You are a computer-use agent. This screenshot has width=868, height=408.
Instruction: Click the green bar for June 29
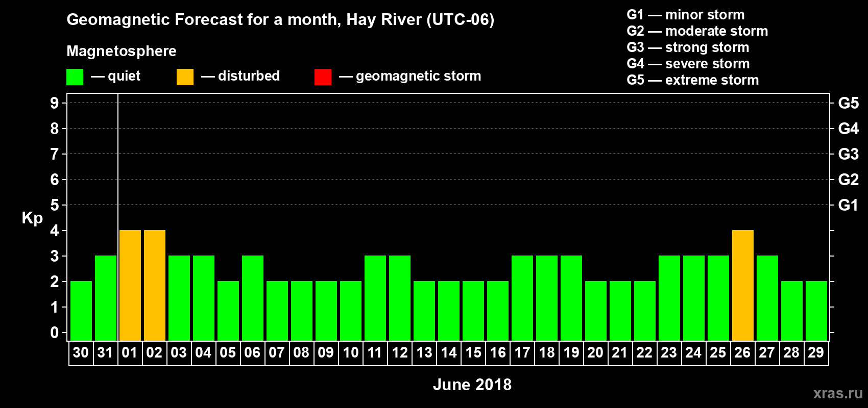(x=816, y=311)
